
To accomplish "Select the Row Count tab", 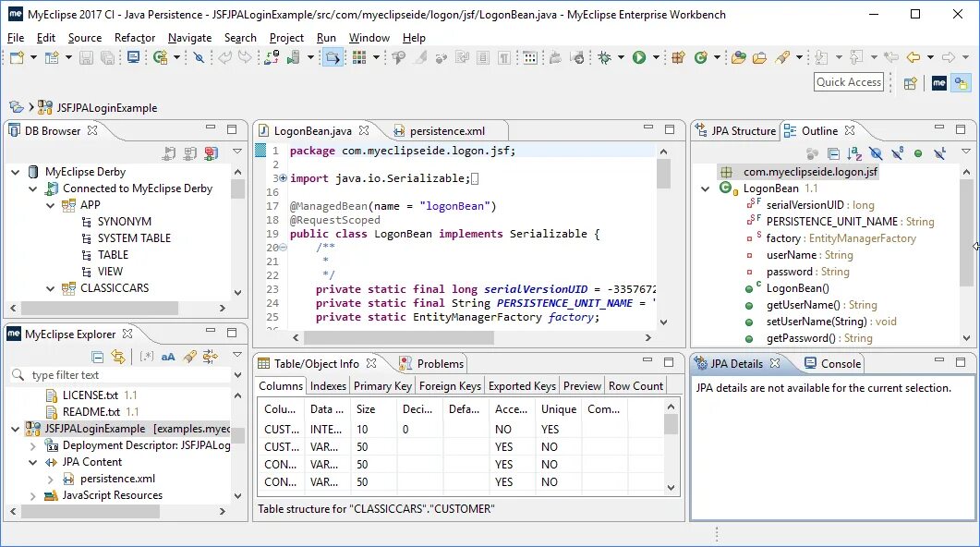I will point(635,386).
